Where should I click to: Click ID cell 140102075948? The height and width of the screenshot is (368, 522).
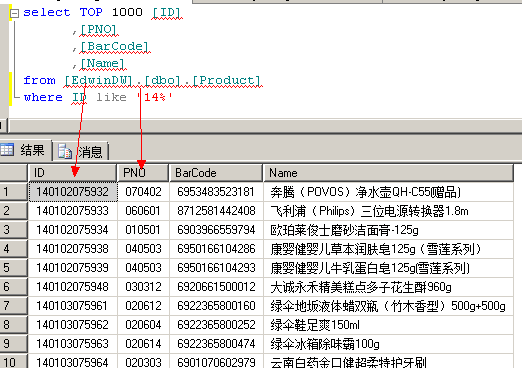click(x=73, y=287)
